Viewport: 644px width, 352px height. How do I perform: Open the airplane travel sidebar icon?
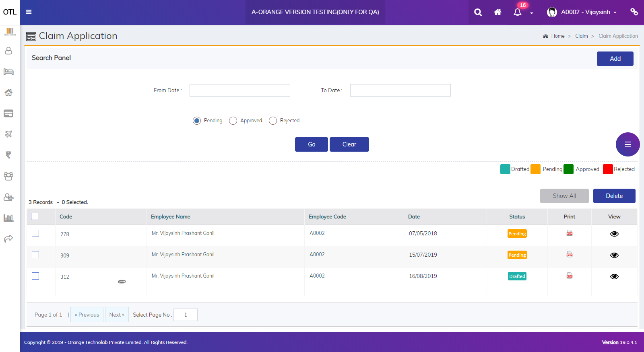pyautogui.click(x=8, y=134)
